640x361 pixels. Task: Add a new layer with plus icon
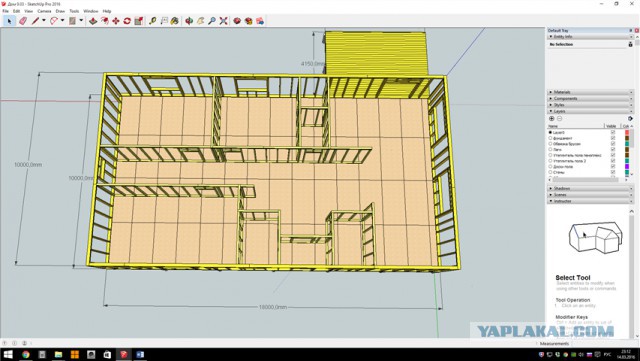pos(552,118)
